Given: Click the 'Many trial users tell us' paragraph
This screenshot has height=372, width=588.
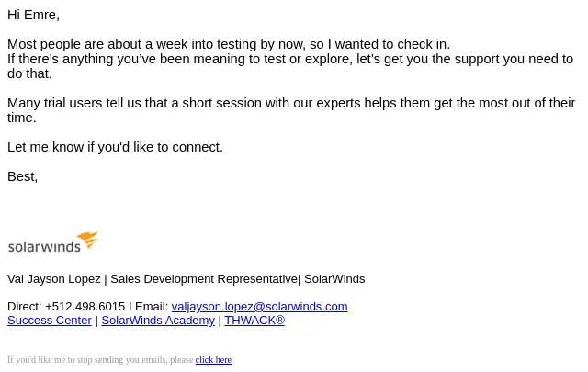Looking at the screenshot, I should coord(291,110).
